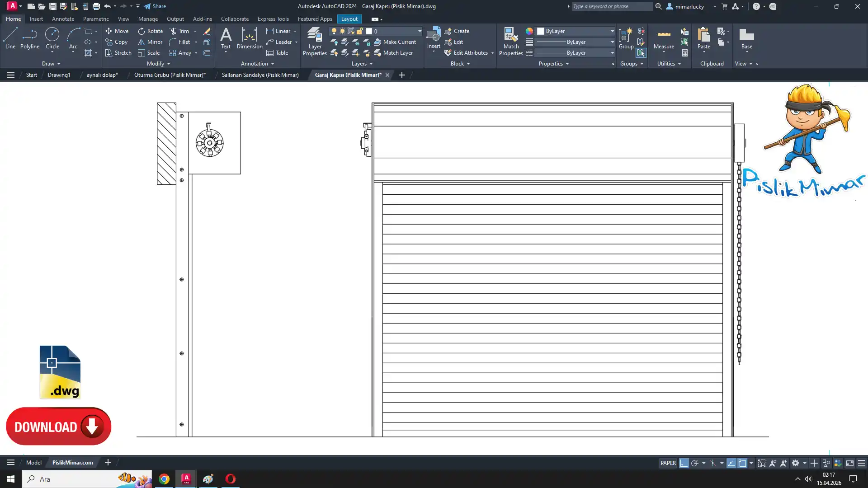The height and width of the screenshot is (488, 868).
Task: Toggle layer lock padlock icon
Action: [x=360, y=31]
